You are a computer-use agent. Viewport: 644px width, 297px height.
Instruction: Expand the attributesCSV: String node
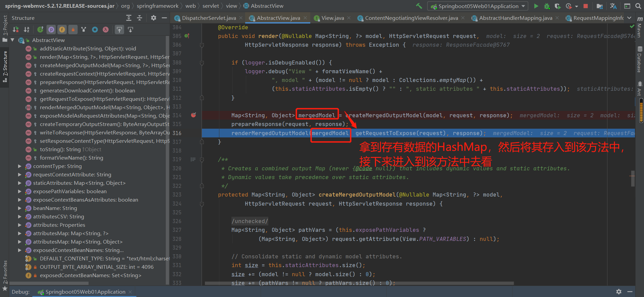click(19, 216)
